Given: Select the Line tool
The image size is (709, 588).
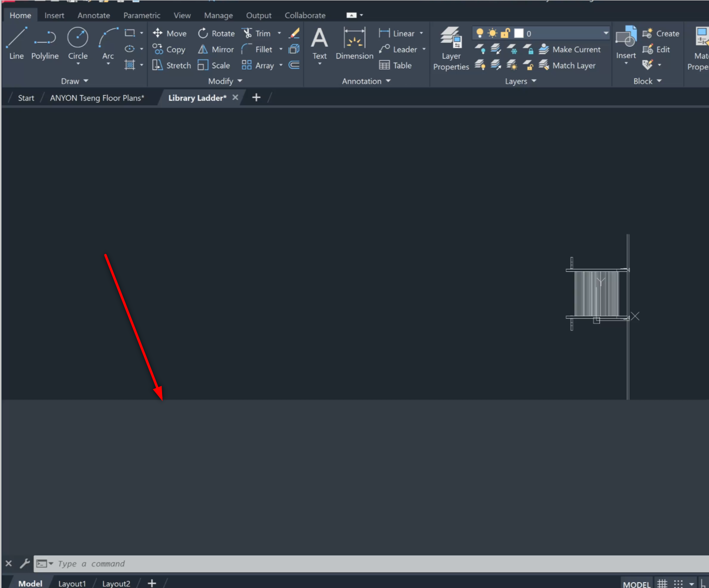Looking at the screenshot, I should pyautogui.click(x=16, y=44).
